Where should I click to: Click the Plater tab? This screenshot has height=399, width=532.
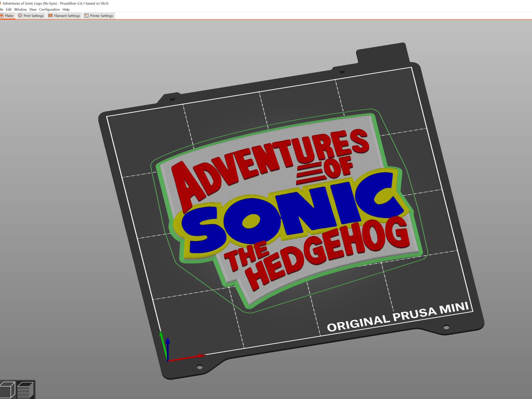pyautogui.click(x=9, y=16)
